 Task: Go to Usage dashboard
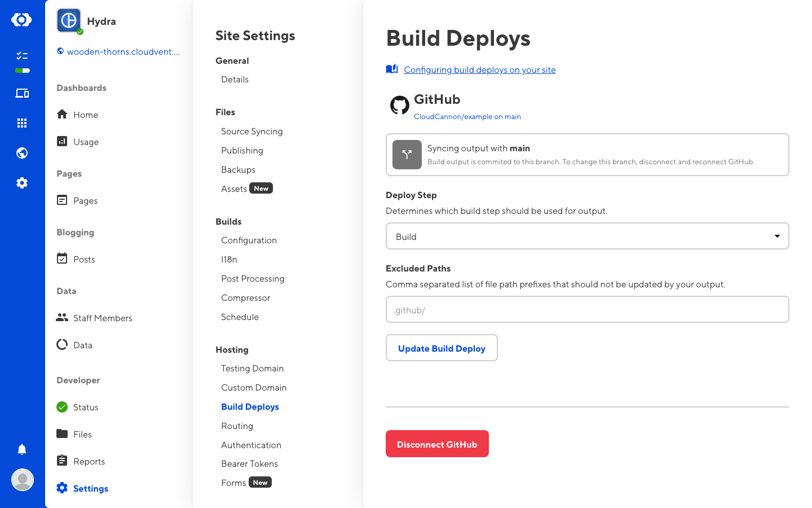click(86, 142)
